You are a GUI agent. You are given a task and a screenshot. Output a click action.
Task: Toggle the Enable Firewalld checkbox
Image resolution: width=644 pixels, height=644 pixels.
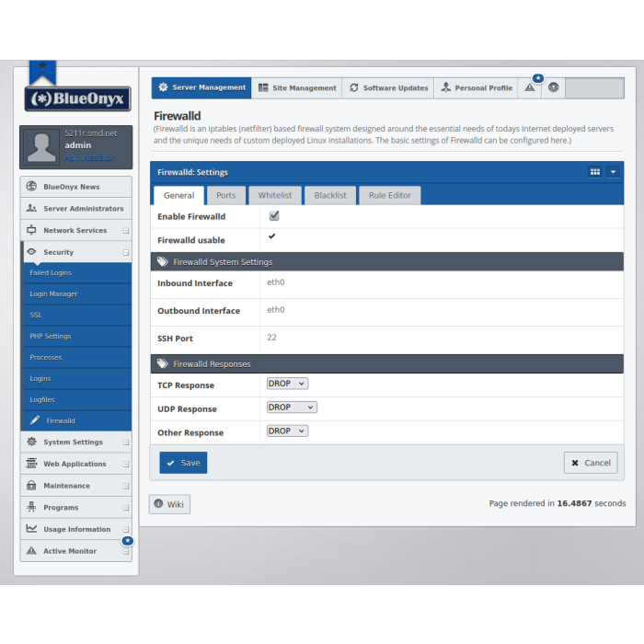coord(273,216)
